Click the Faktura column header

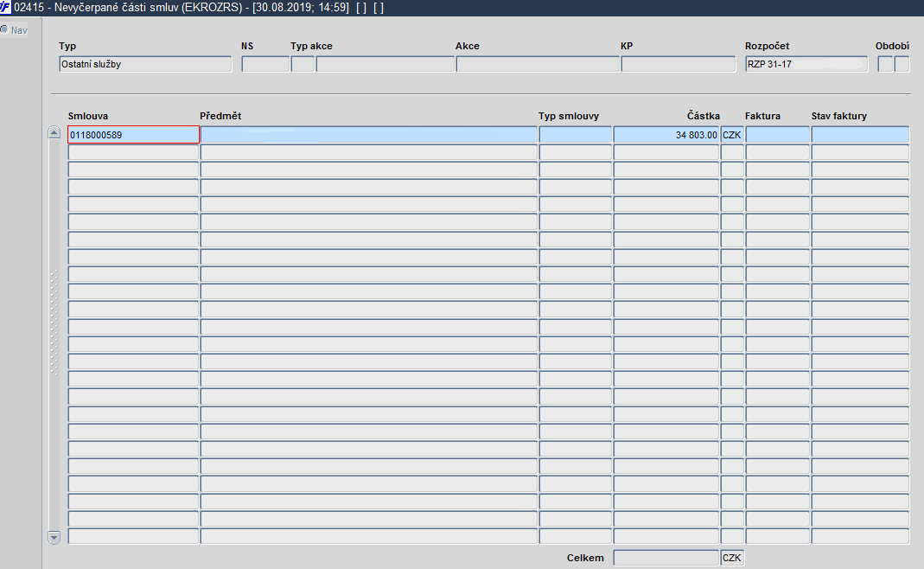[762, 116]
